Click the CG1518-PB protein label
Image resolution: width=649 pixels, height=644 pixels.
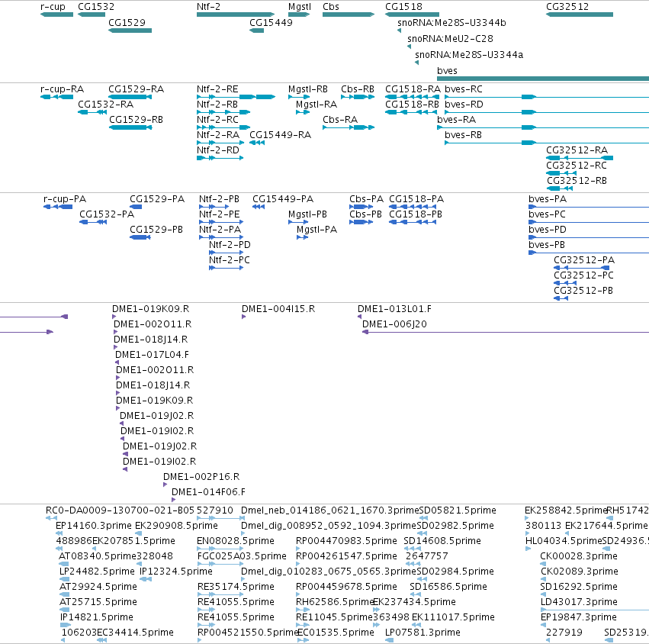pyautogui.click(x=416, y=214)
